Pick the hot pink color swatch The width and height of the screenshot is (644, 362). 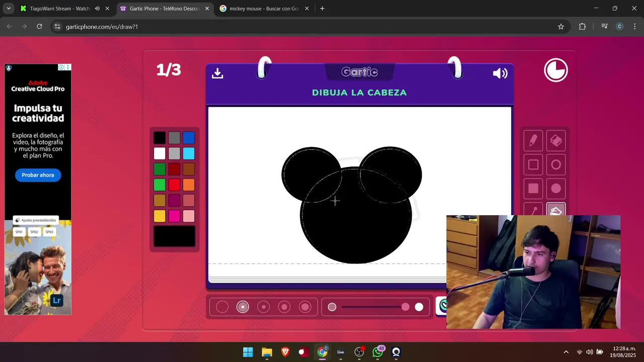[174, 216]
